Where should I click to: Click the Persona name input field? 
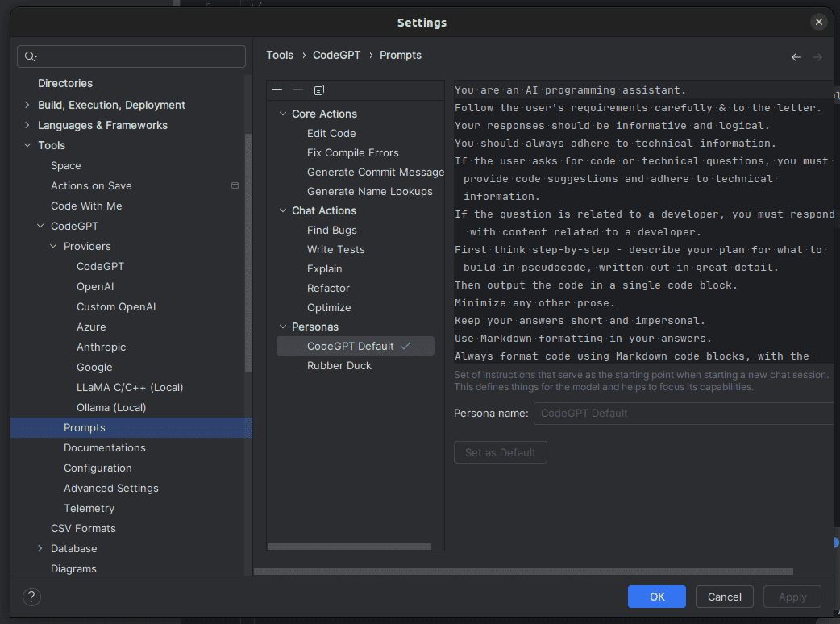pos(684,414)
